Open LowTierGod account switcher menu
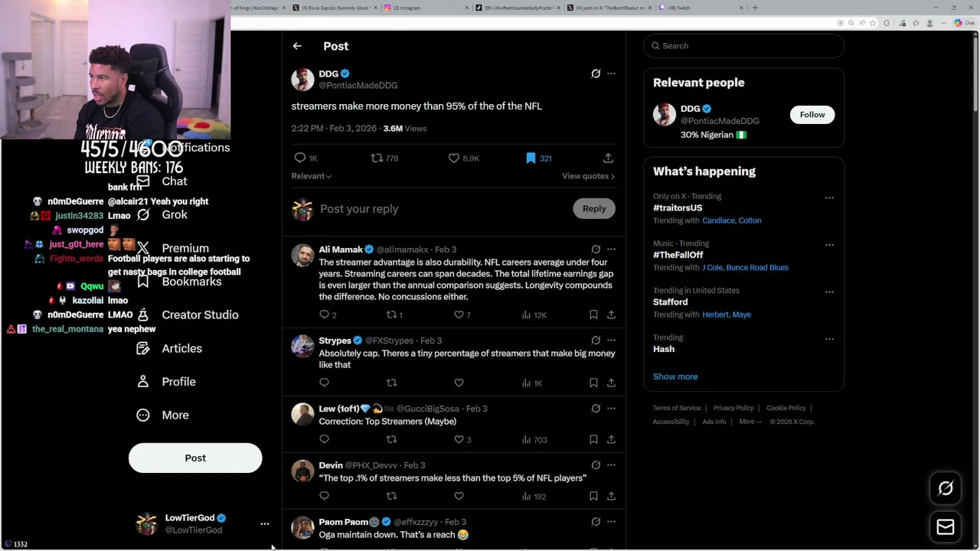 [x=202, y=523]
